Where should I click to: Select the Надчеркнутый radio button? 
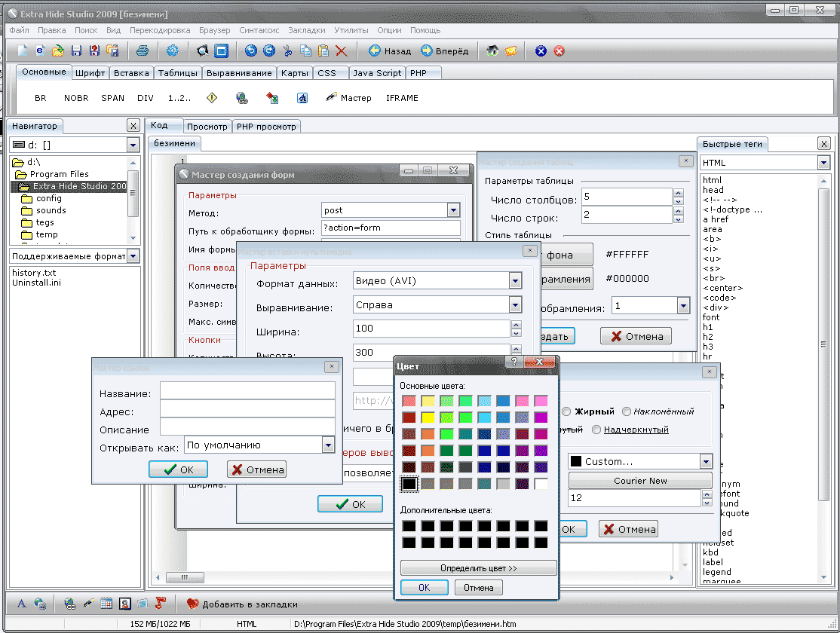pos(596,430)
